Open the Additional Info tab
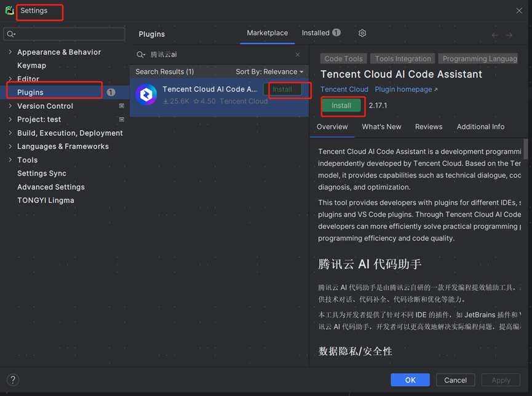532x396 pixels. pos(480,127)
